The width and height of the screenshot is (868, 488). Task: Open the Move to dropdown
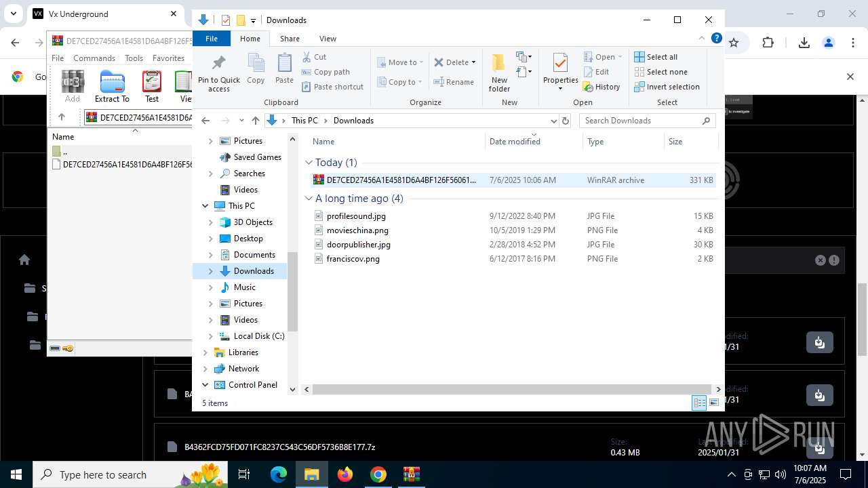click(x=400, y=62)
